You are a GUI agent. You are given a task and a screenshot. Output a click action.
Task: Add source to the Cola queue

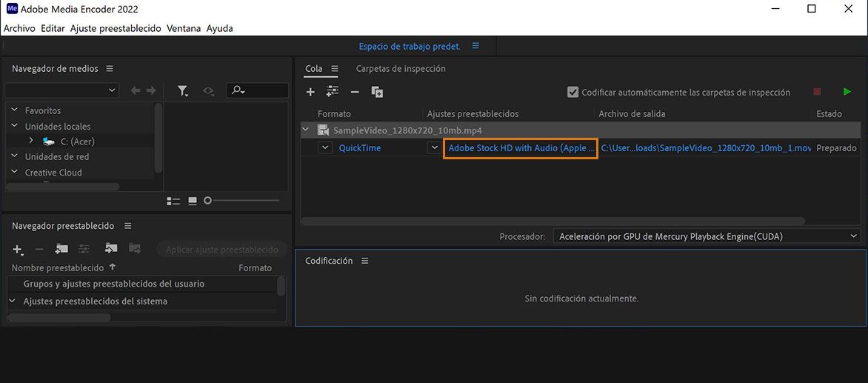point(310,92)
